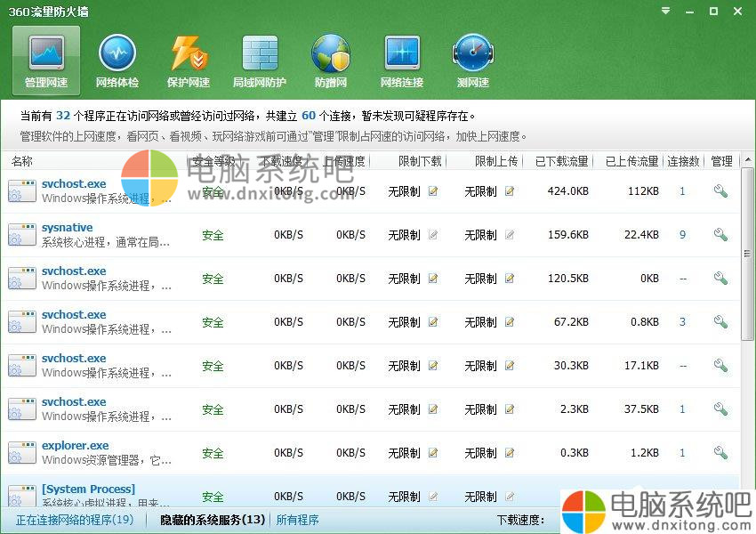Sort by the 已下载流量 column header
This screenshot has width=756, height=534.
pyautogui.click(x=562, y=161)
